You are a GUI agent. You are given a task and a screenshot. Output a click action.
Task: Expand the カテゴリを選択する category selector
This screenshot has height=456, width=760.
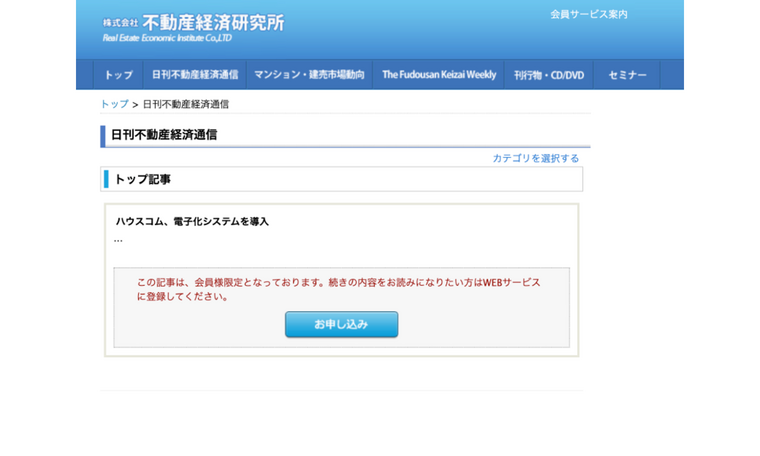[535, 158]
